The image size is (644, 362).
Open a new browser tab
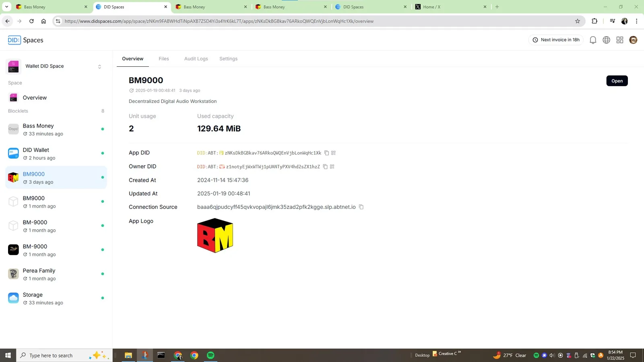497,7
